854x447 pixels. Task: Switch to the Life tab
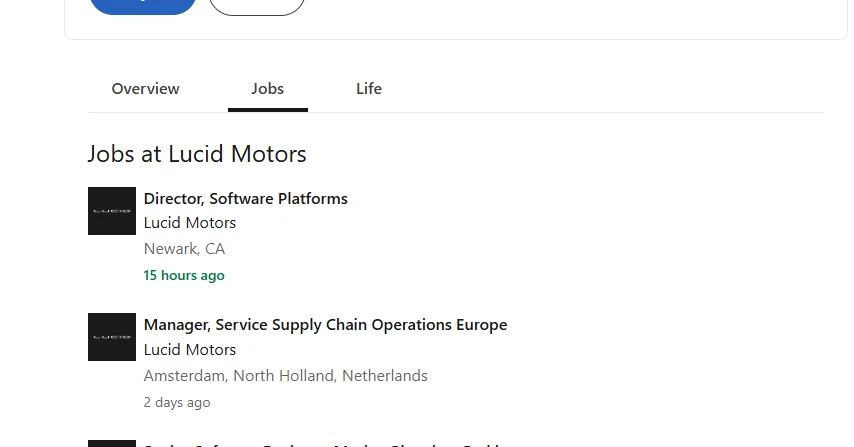[369, 89]
